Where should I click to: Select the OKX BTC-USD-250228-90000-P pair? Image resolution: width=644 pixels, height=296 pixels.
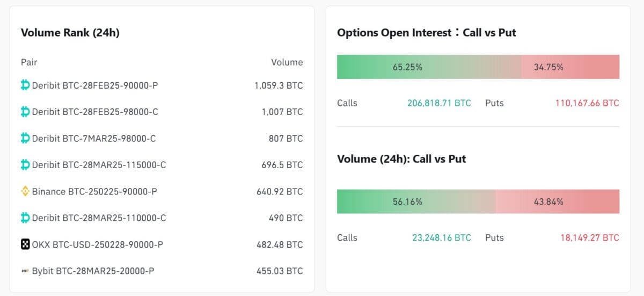97,245
